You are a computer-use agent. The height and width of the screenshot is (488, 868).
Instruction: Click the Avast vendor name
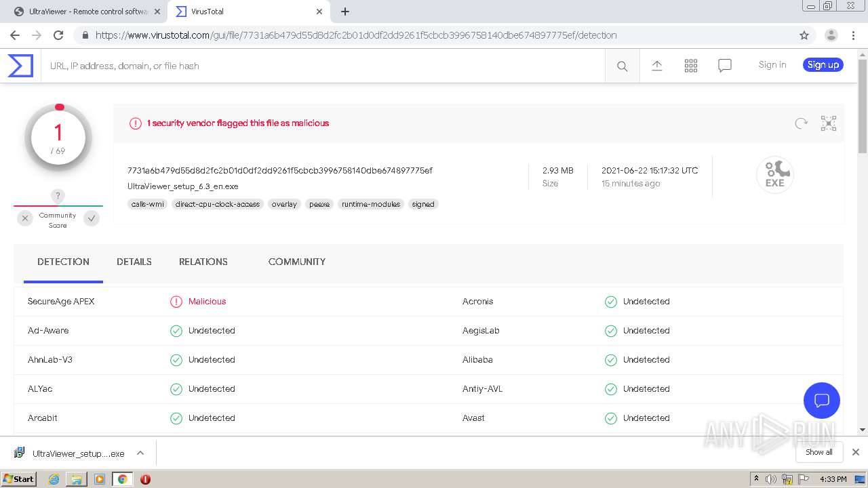pos(473,418)
